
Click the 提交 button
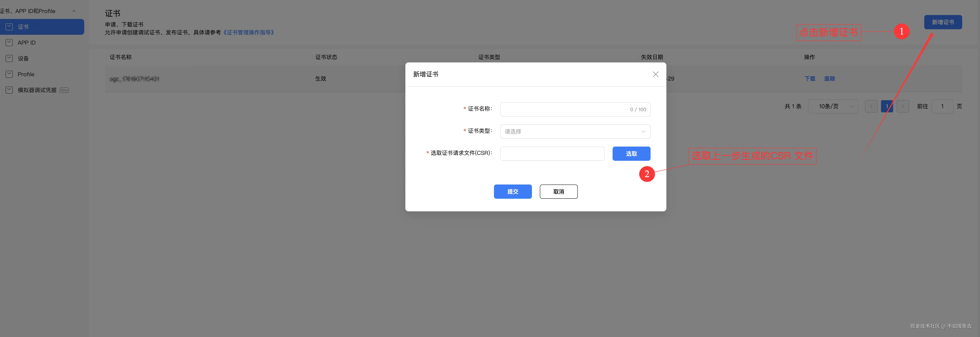[513, 191]
